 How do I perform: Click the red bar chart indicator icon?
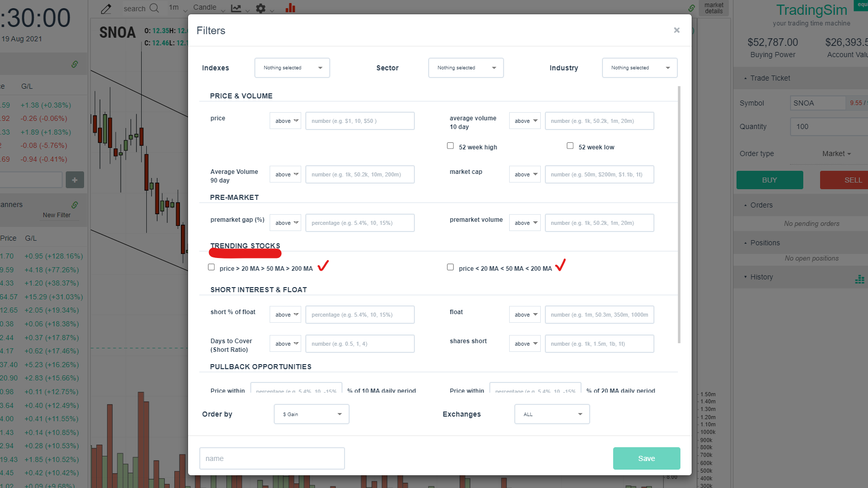[x=291, y=8]
